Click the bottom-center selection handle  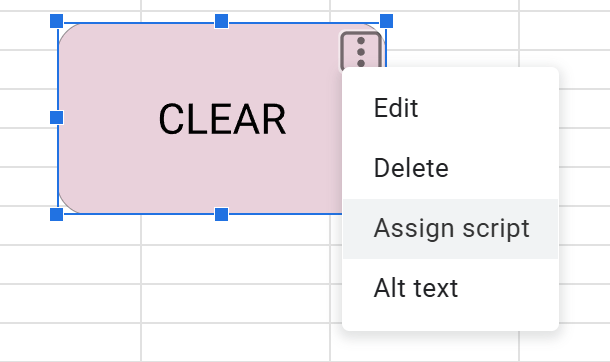(x=222, y=214)
